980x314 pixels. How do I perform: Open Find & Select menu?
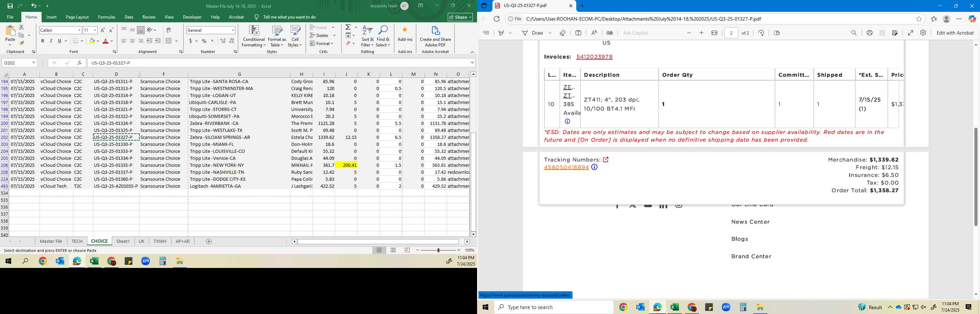coord(383,37)
